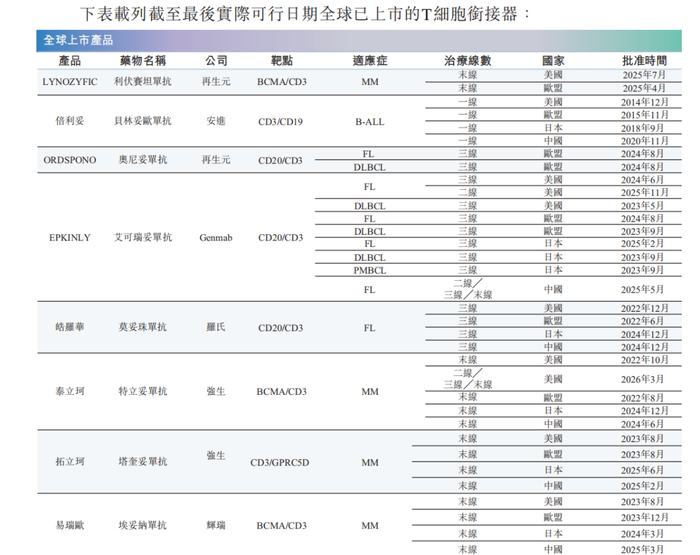Select the 靶點 column header
700x555 pixels.
click(282, 61)
